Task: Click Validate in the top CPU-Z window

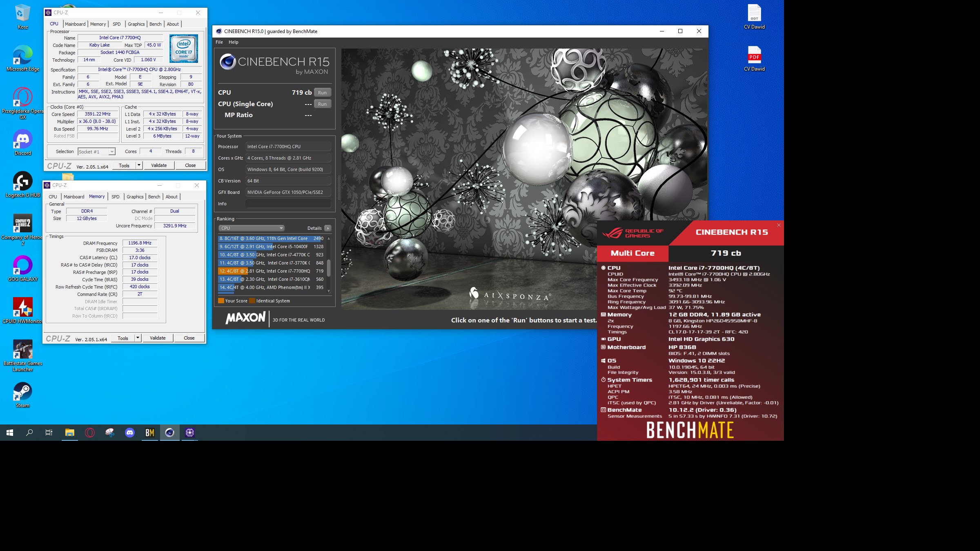Action: pyautogui.click(x=159, y=165)
